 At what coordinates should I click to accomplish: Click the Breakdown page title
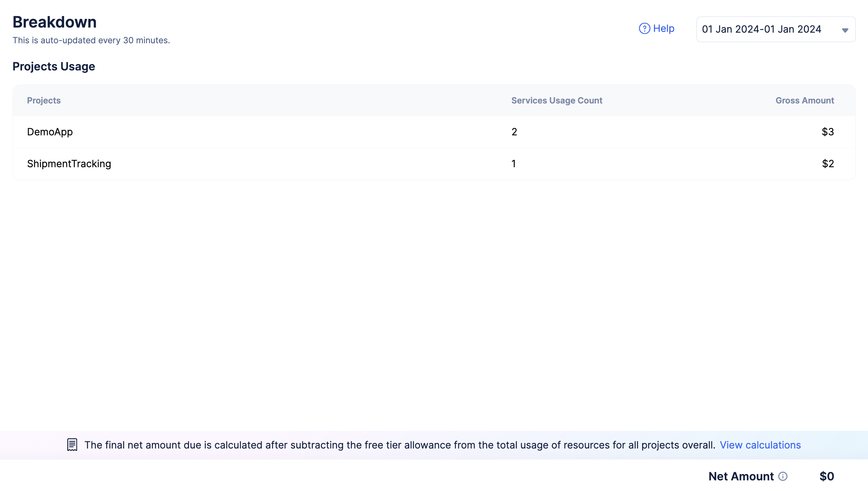pyautogui.click(x=55, y=22)
